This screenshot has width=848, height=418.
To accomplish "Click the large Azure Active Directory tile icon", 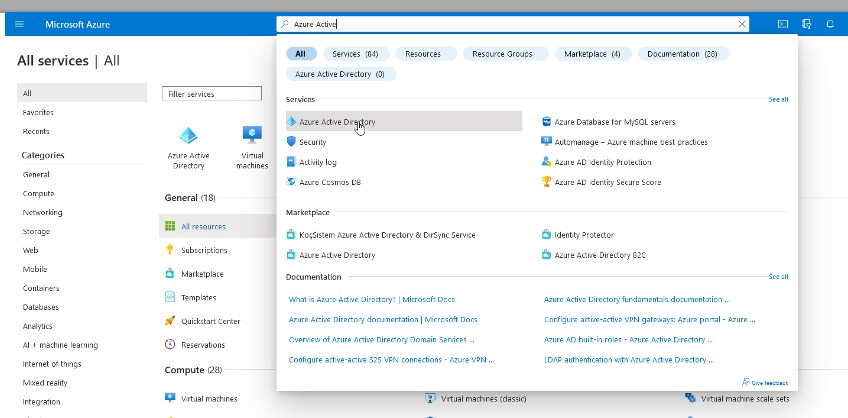I will click(x=188, y=135).
